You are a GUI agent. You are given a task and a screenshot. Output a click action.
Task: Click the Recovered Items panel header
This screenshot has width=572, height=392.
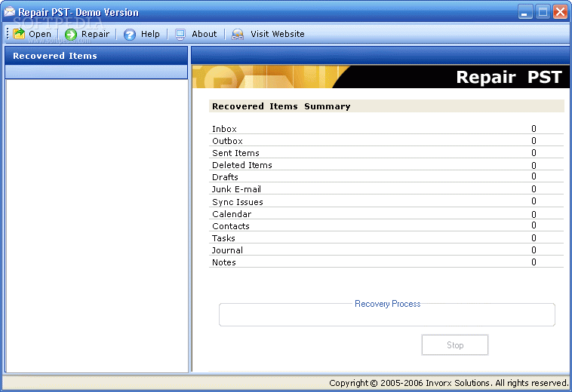[97, 56]
